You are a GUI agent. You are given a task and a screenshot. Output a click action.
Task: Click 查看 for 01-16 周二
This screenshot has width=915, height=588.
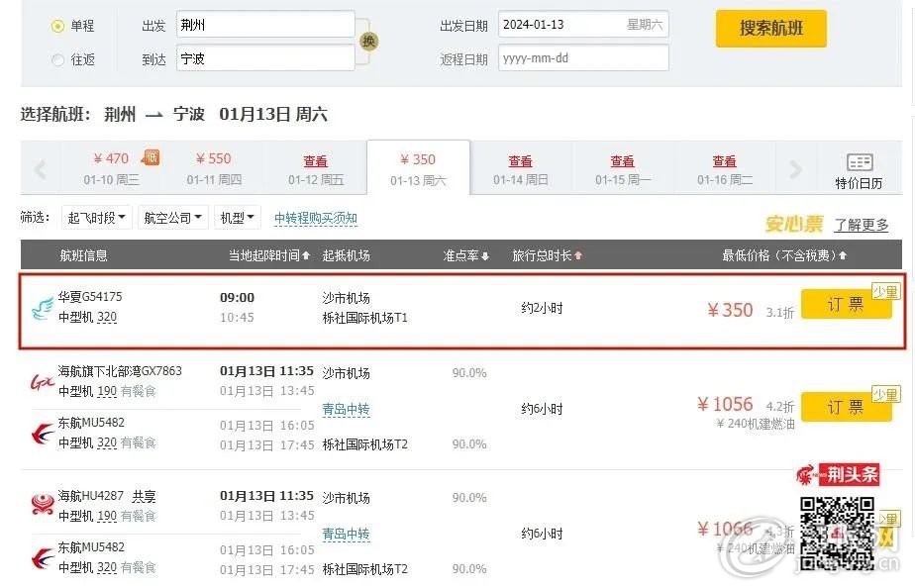click(724, 161)
